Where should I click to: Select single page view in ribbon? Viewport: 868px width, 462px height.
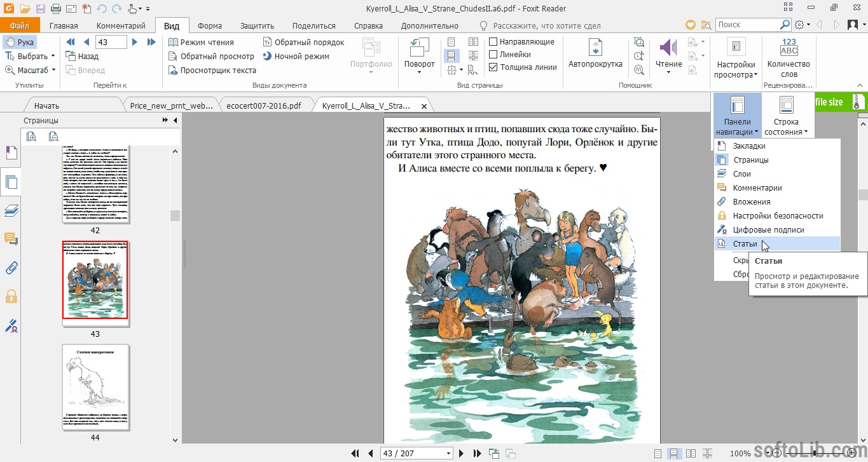coord(452,42)
